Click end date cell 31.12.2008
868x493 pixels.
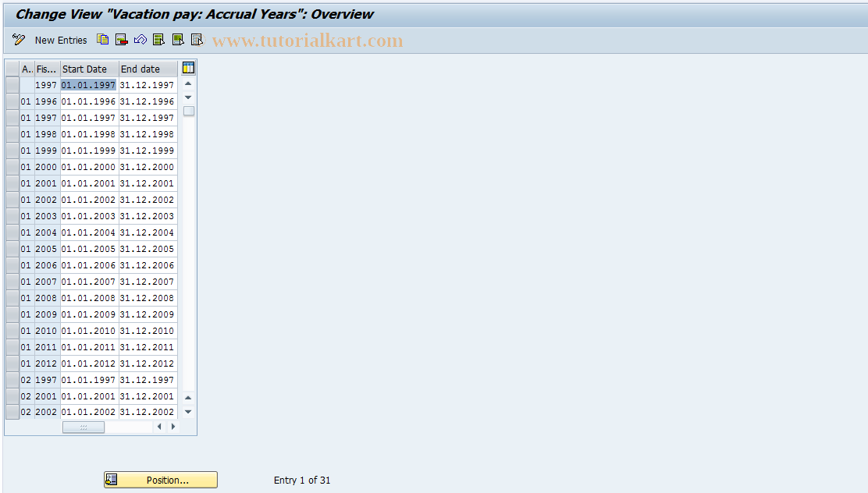click(148, 298)
